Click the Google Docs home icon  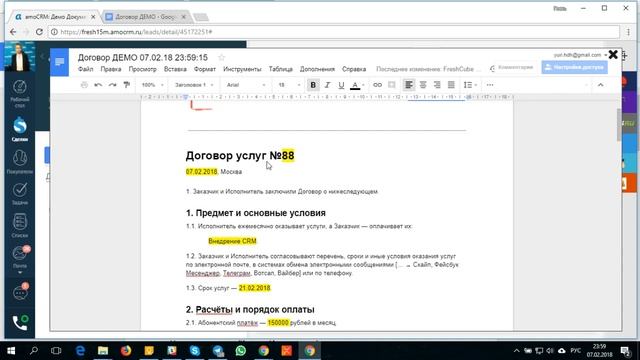60,62
